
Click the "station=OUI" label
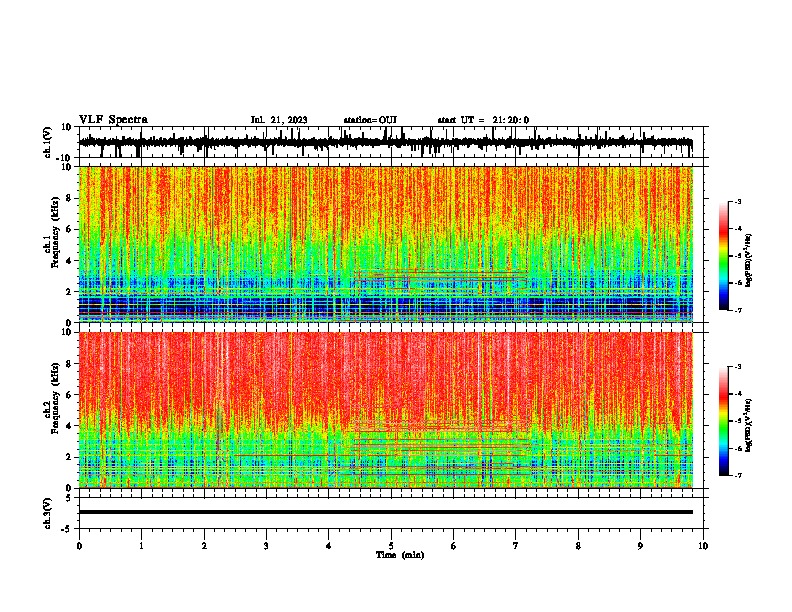(x=370, y=120)
